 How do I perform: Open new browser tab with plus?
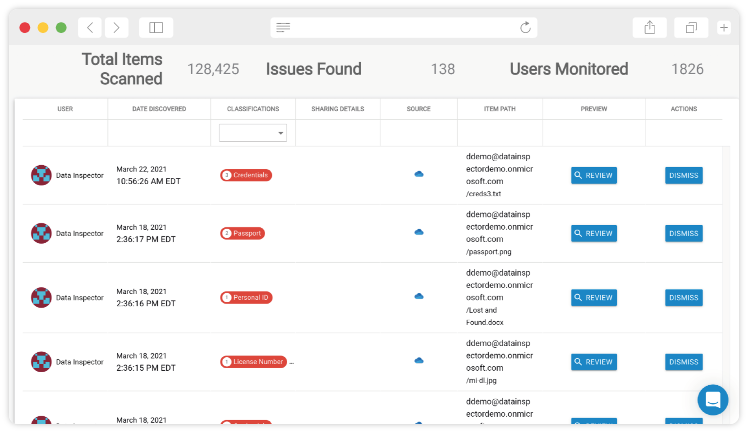(724, 28)
